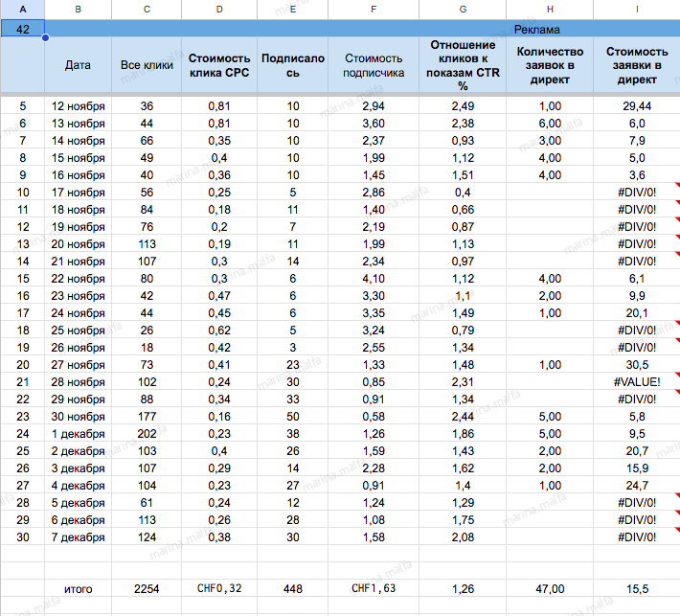The width and height of the screenshot is (680, 616).
Task: Select the "Стоимость подписчика" header cell
Action: click(x=374, y=65)
